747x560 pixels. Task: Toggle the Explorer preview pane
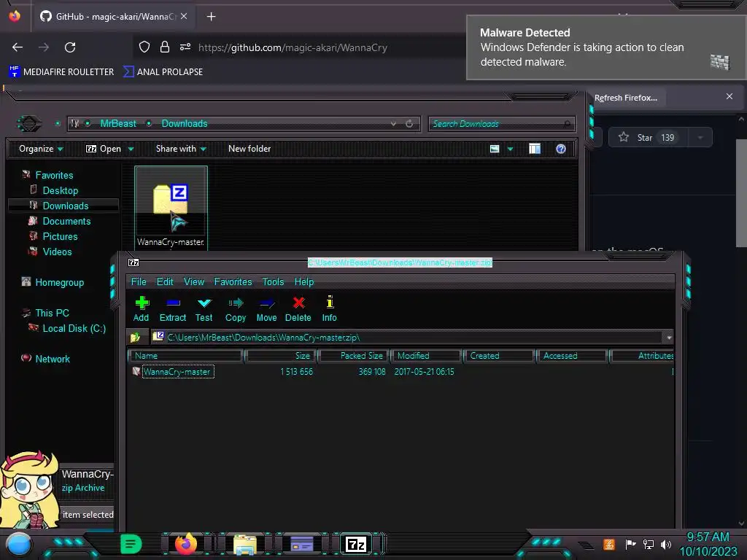535,149
